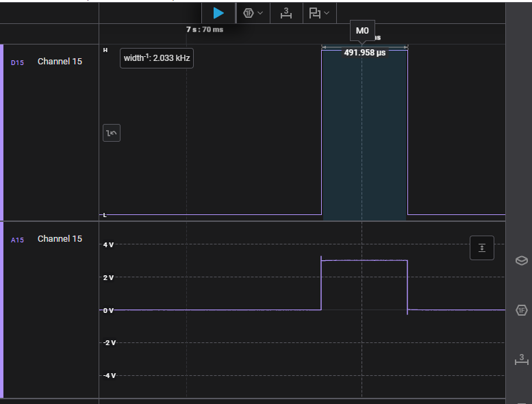
Task: Click the 7 s : 70 ms timestamp
Action: pyautogui.click(x=205, y=29)
